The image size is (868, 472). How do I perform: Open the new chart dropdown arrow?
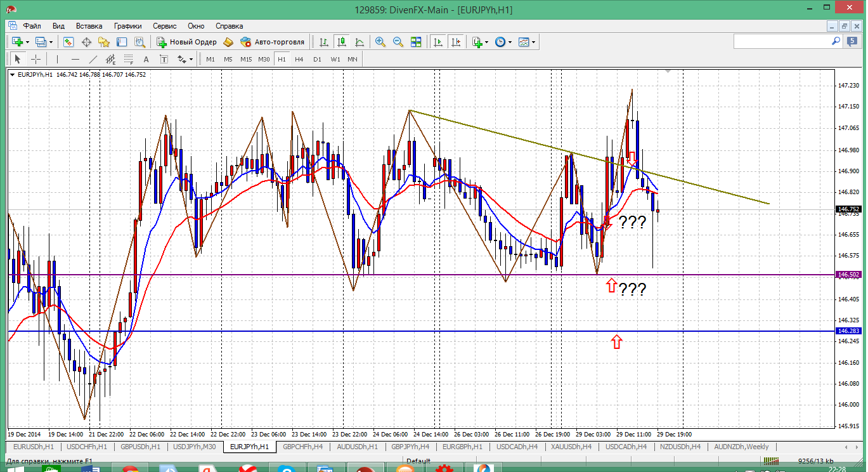[26, 42]
